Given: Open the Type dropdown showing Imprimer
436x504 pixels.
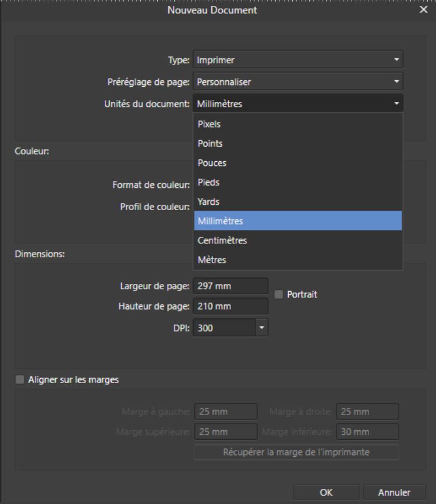Looking at the screenshot, I should point(297,60).
